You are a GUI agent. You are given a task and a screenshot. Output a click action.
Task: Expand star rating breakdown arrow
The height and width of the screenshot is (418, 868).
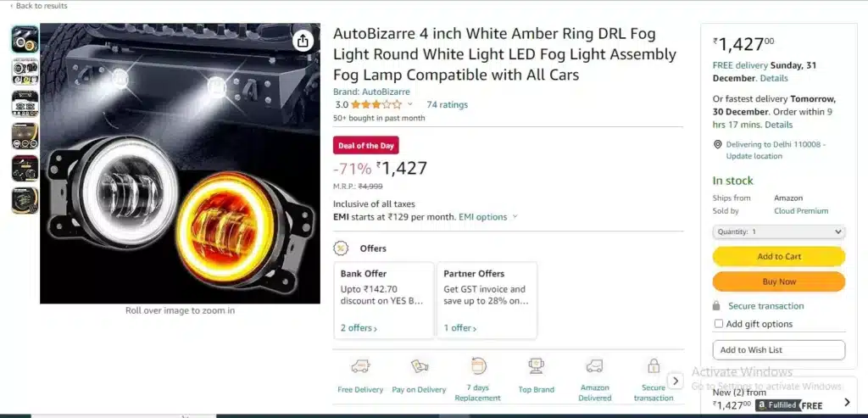[x=410, y=104]
